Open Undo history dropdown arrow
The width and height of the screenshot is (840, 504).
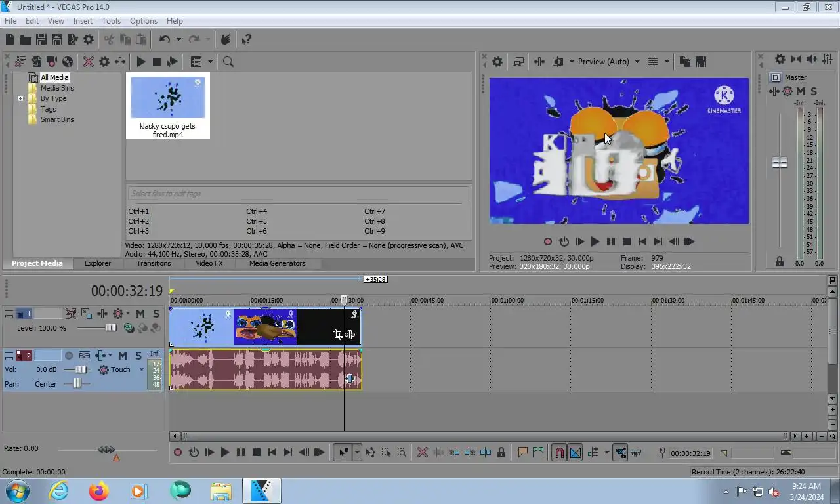click(x=178, y=40)
